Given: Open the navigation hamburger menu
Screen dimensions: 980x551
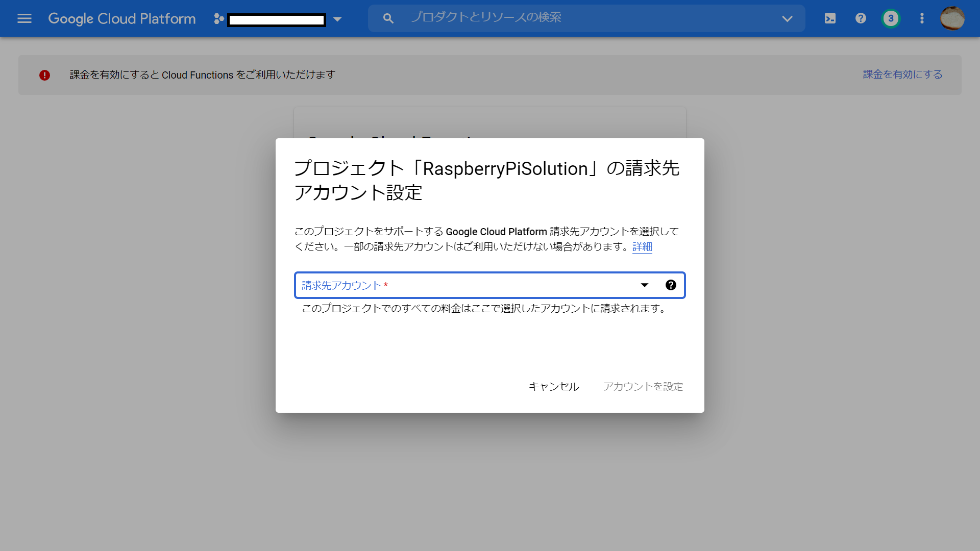Looking at the screenshot, I should click(24, 18).
